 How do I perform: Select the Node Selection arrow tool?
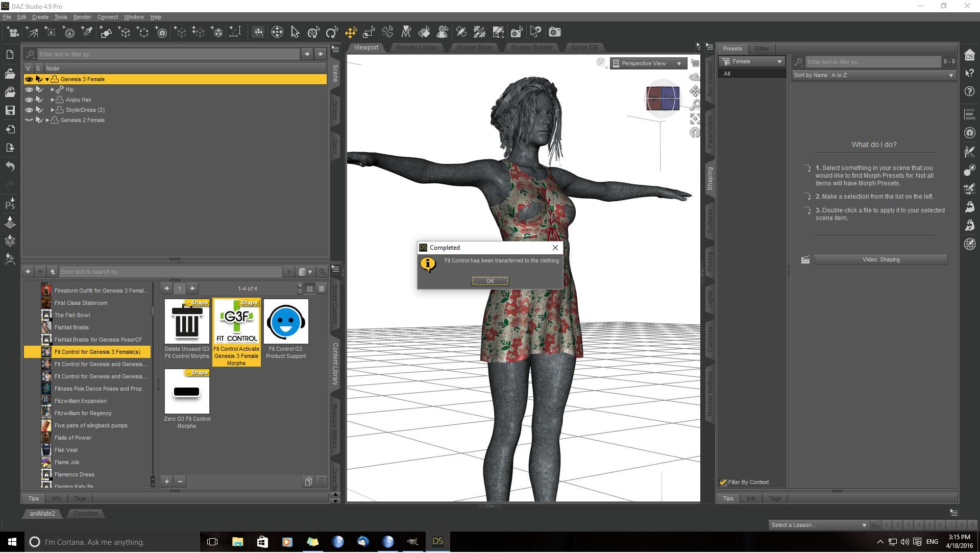click(295, 33)
